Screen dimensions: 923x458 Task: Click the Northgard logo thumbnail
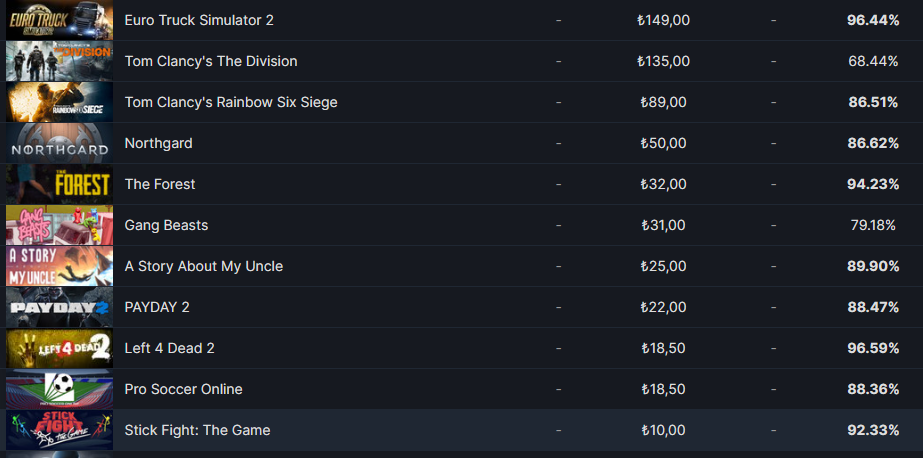(x=59, y=143)
